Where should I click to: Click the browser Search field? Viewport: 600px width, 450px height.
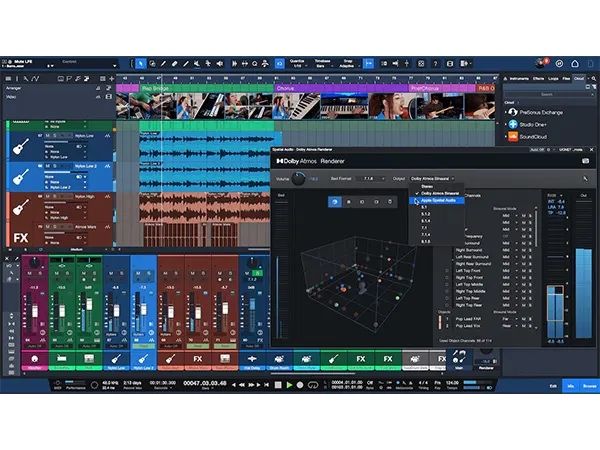click(546, 95)
